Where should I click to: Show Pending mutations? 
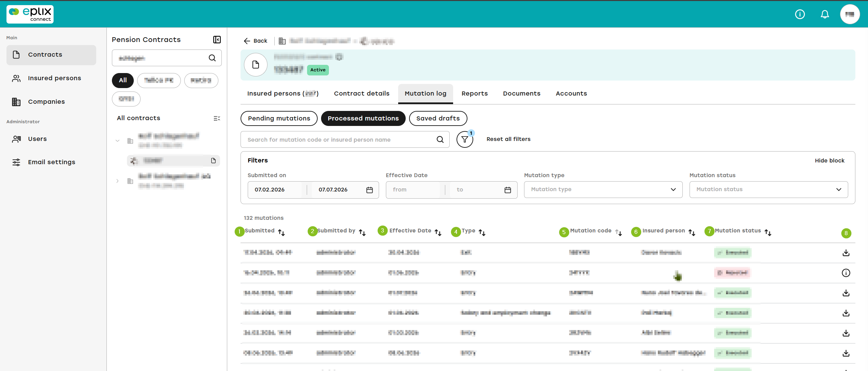[x=279, y=118]
